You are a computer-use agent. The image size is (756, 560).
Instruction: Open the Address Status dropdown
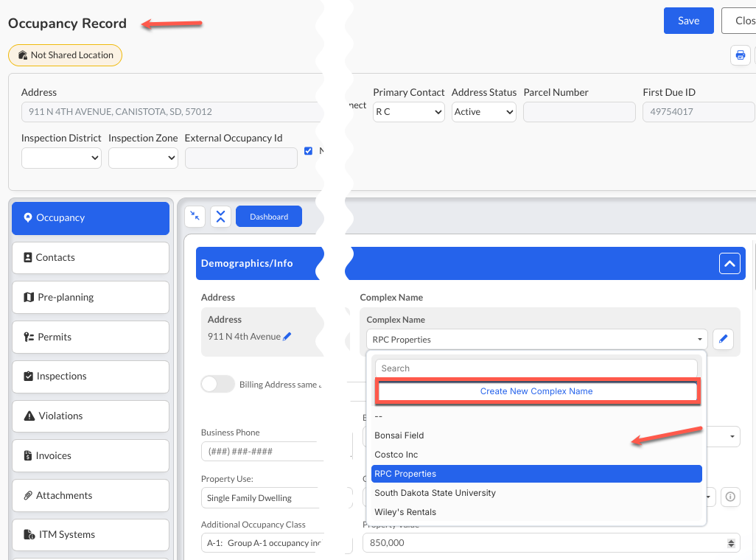coord(483,112)
